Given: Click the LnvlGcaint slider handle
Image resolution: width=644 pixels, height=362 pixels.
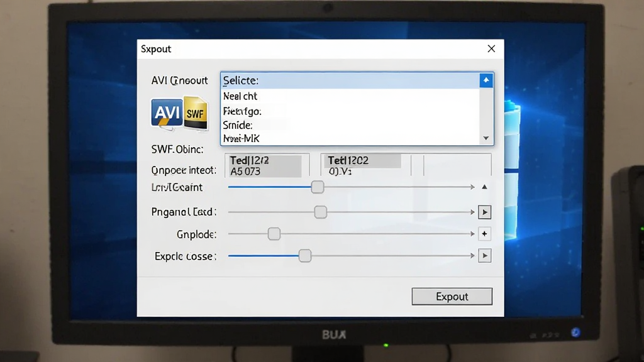Looking at the screenshot, I should [x=317, y=187].
